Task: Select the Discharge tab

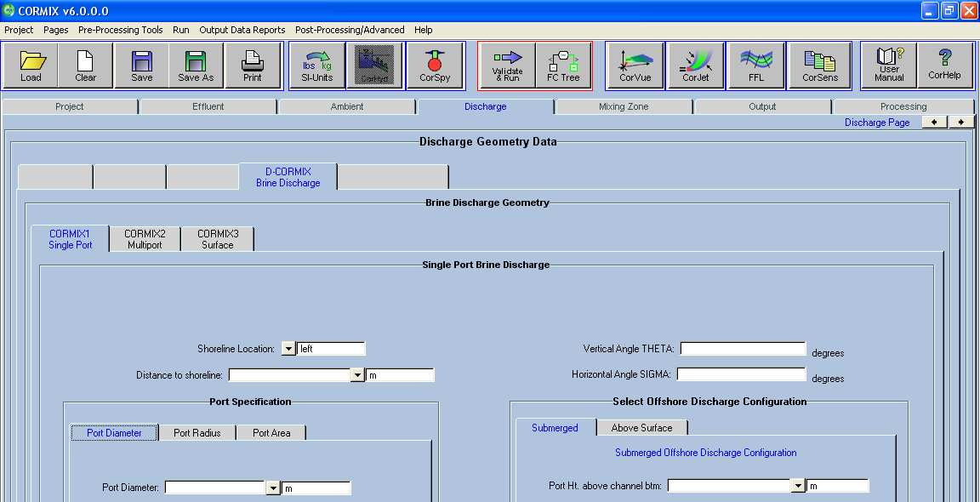Action: click(x=486, y=107)
